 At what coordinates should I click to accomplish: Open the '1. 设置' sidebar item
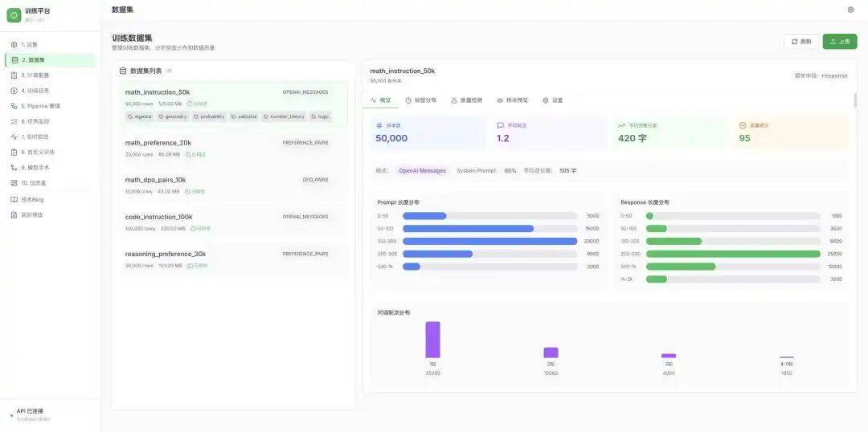29,45
